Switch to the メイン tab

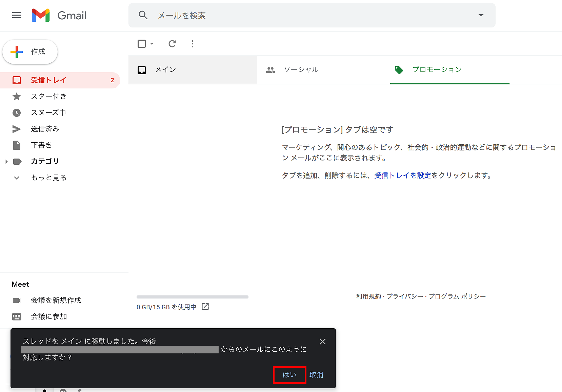pos(165,70)
